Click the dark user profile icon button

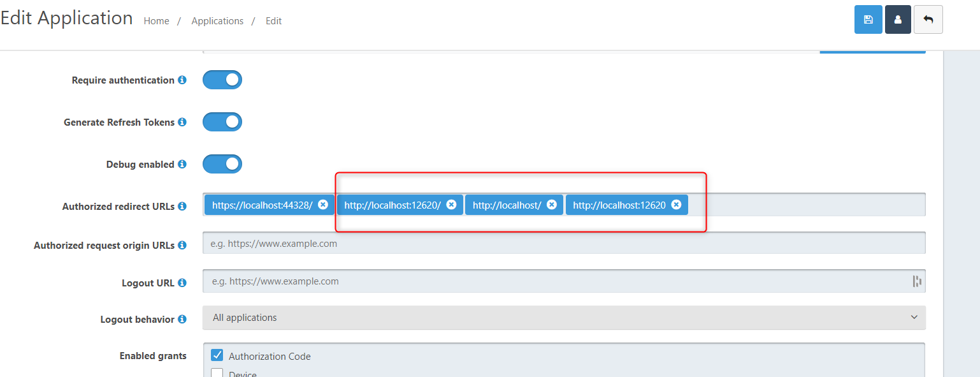coord(898,20)
